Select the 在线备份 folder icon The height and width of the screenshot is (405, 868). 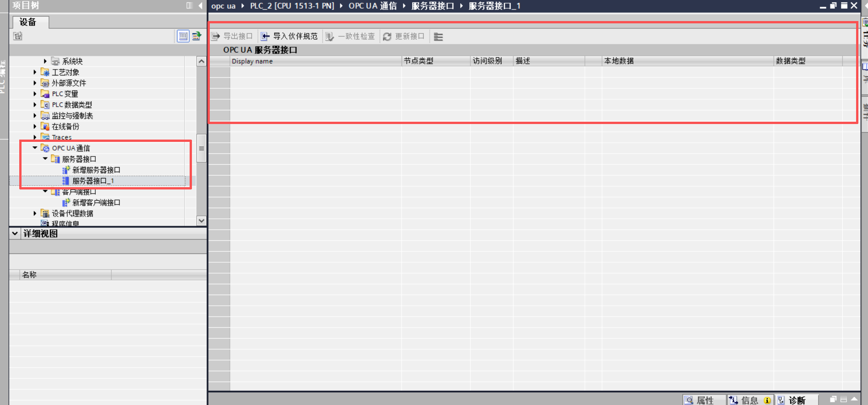[x=45, y=126]
